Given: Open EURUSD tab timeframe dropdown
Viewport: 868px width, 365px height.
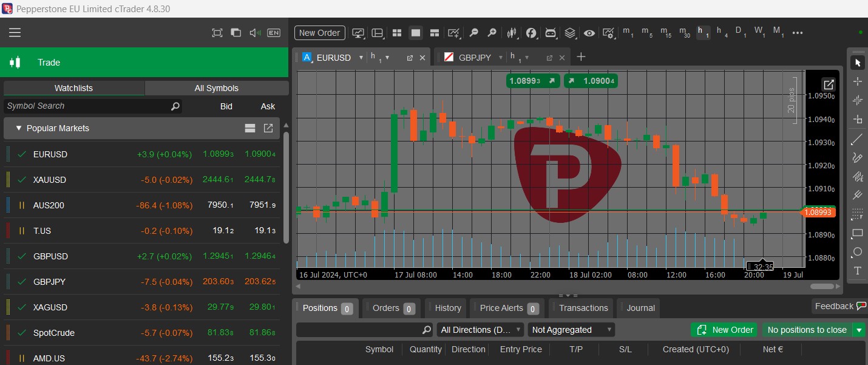Looking at the screenshot, I should (x=387, y=58).
